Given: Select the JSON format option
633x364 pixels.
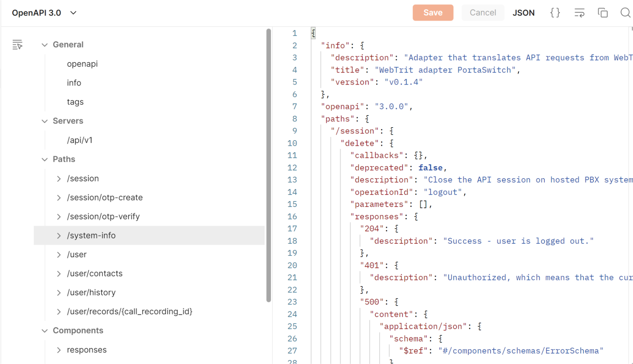Looking at the screenshot, I should (523, 13).
